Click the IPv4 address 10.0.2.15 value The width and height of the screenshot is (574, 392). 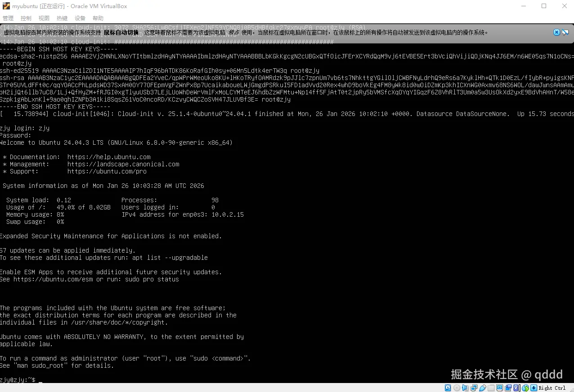(228, 214)
